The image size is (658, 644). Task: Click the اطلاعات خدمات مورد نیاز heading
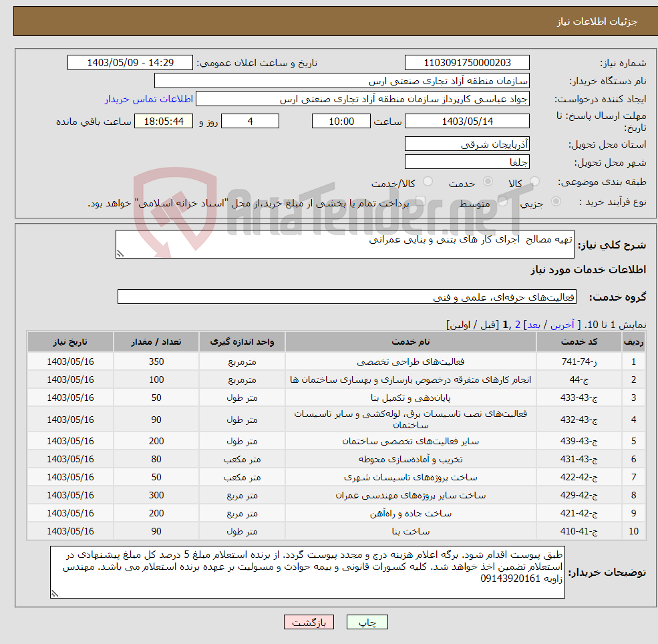(x=588, y=269)
